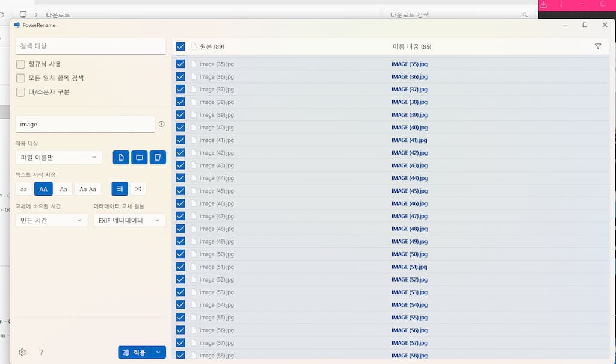Click the filter icon in list header
616x364 pixels.
click(x=597, y=46)
